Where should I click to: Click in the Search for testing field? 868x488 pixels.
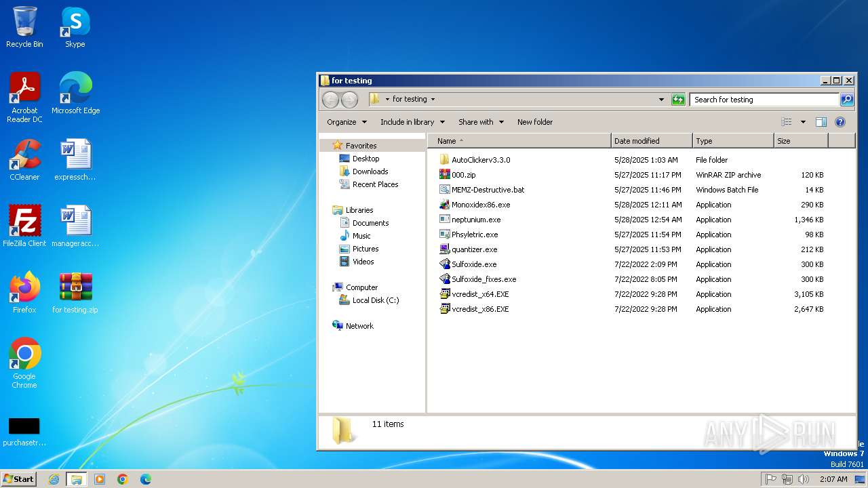click(764, 100)
